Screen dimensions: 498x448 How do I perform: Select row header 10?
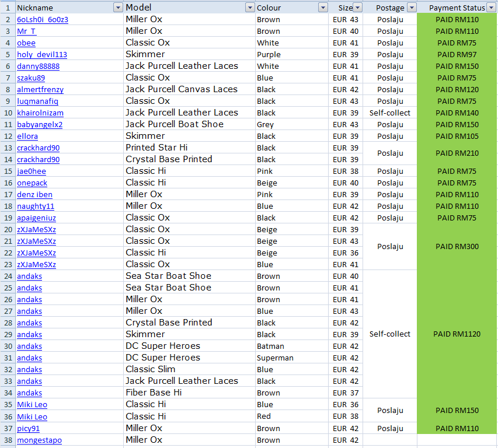pos(8,113)
